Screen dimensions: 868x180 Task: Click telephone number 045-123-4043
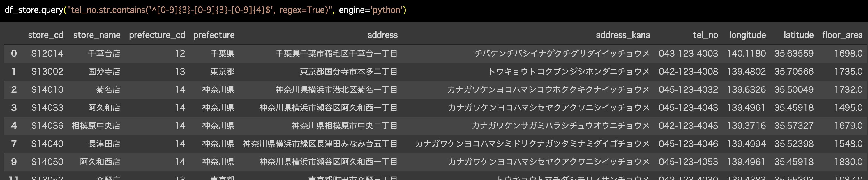688,107
